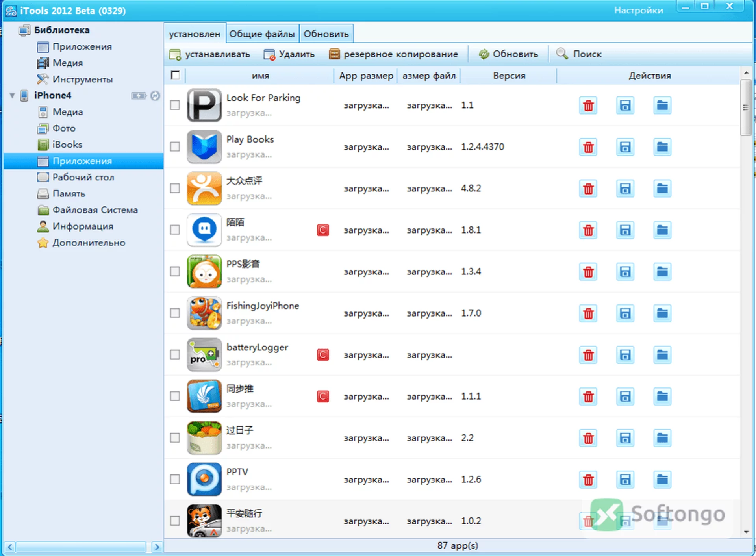Image resolution: width=756 pixels, height=556 pixels.
Task: Check the FishingJoyiPhone checkbox
Action: [x=175, y=313]
